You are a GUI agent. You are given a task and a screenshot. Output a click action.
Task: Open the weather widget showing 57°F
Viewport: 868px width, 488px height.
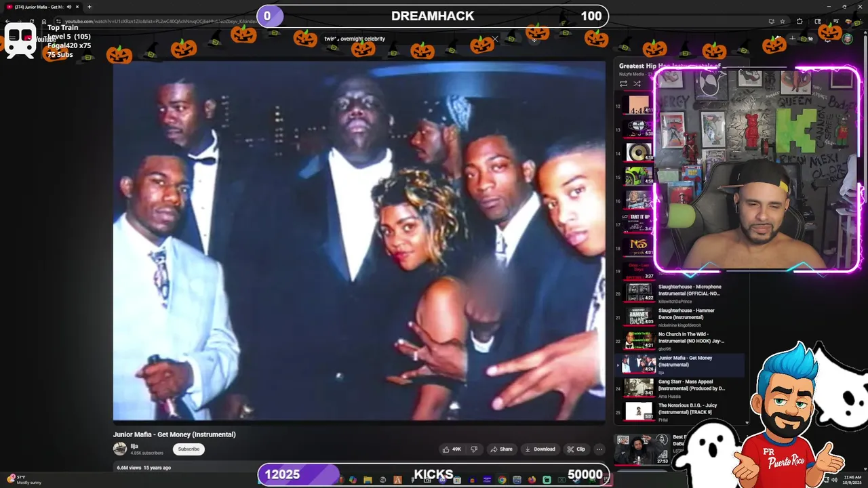pos(25,480)
